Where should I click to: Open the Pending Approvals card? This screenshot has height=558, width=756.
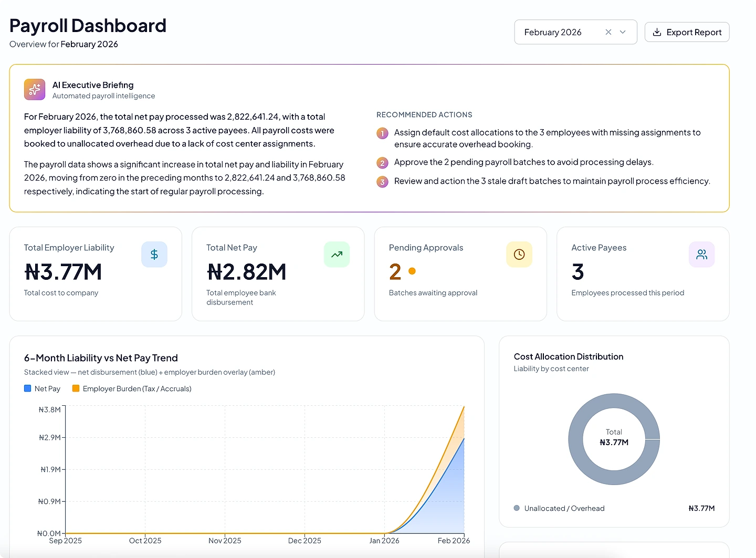[x=460, y=274]
